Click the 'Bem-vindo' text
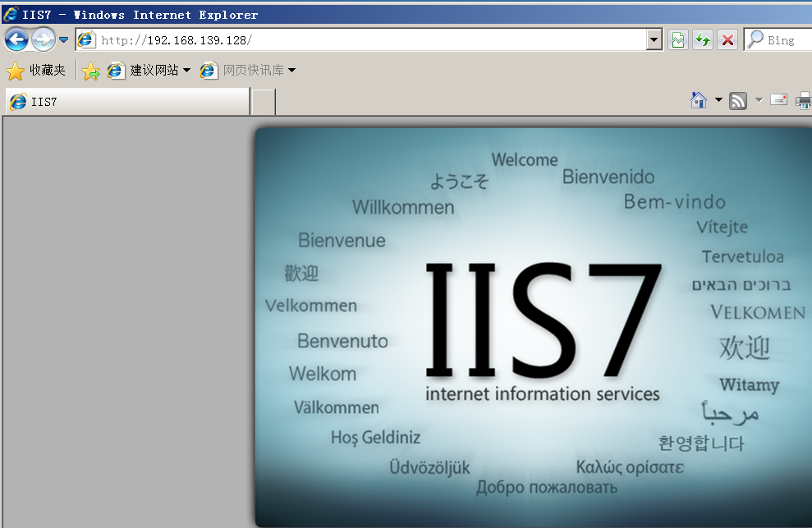Screen dimensions: 812x528 (x=675, y=201)
